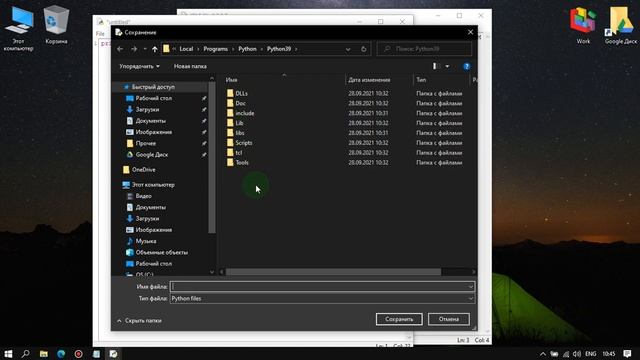Expand the Упорядочить dropdown

point(139,66)
